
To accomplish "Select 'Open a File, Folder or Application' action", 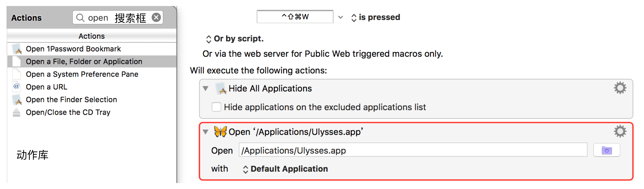I will coord(84,61).
